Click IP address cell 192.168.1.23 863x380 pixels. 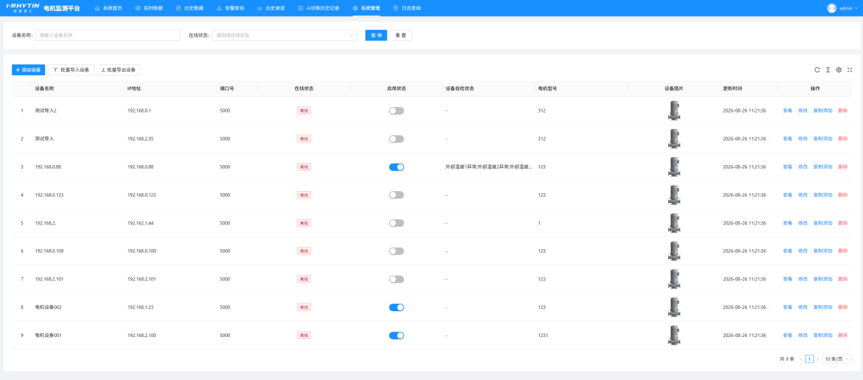point(140,307)
